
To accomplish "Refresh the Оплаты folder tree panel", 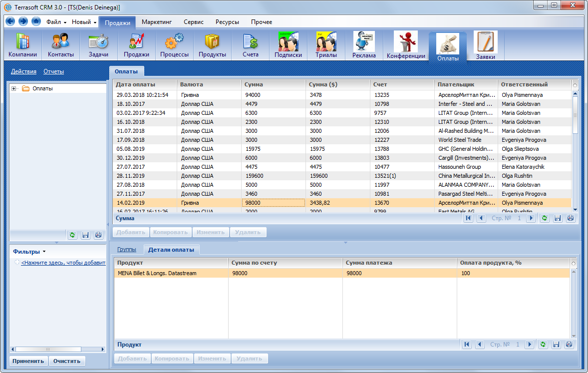I will pyautogui.click(x=72, y=235).
